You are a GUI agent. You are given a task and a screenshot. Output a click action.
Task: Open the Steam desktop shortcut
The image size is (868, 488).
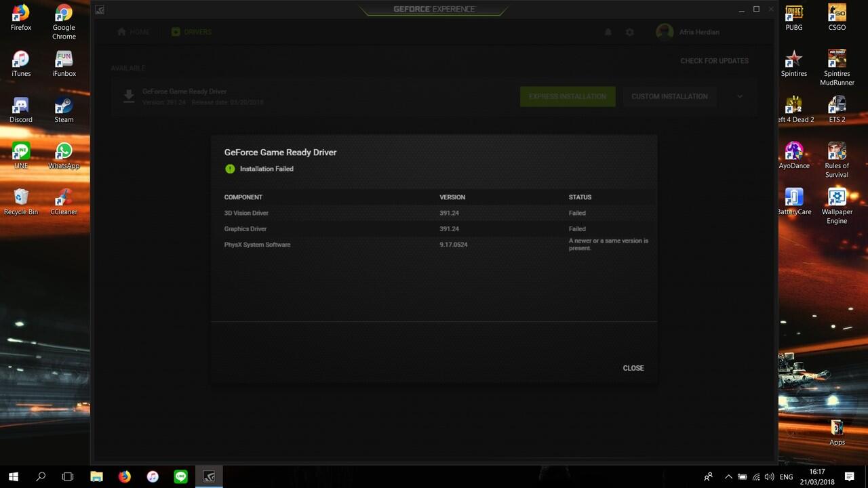pos(64,110)
